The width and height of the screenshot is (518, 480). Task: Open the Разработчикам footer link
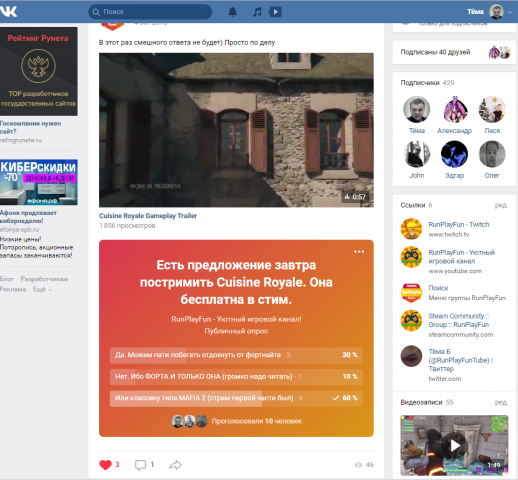click(44, 279)
